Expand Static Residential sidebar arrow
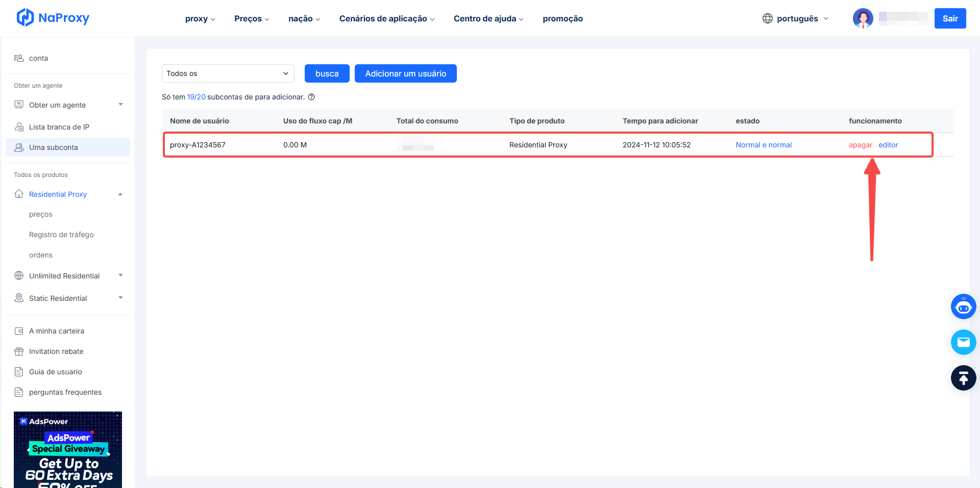The image size is (980, 488). 121,298
